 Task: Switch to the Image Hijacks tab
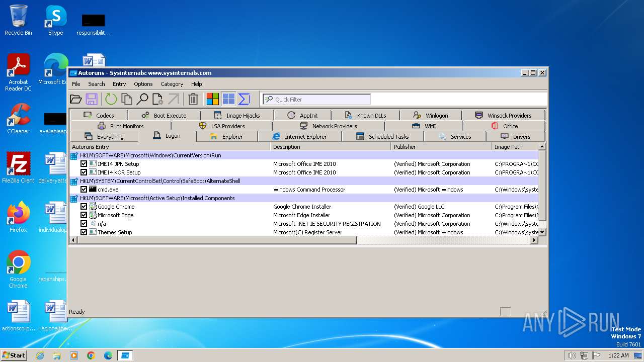pos(237,115)
